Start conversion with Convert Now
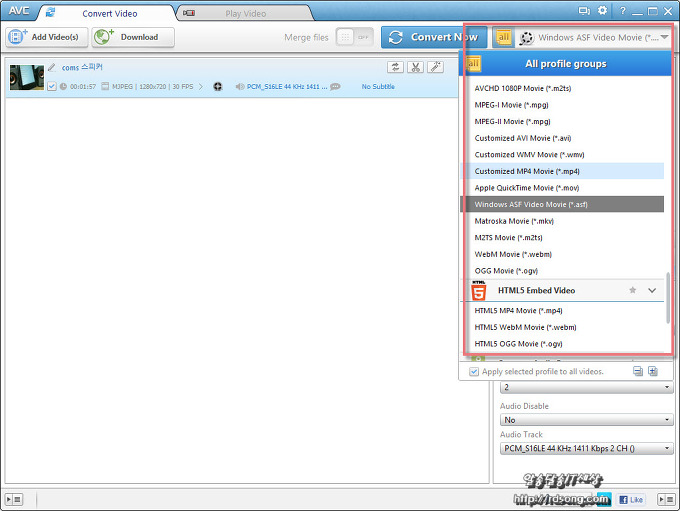Viewport: 680px width, 511px height. click(434, 37)
